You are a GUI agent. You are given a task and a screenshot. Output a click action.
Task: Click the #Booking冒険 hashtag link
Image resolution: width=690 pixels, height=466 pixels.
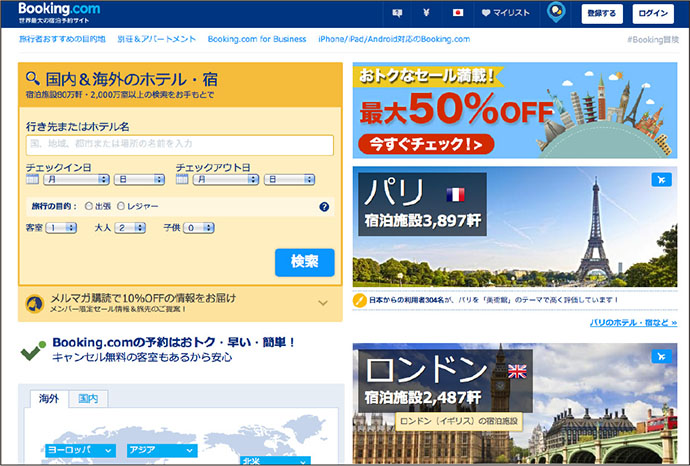[653, 40]
